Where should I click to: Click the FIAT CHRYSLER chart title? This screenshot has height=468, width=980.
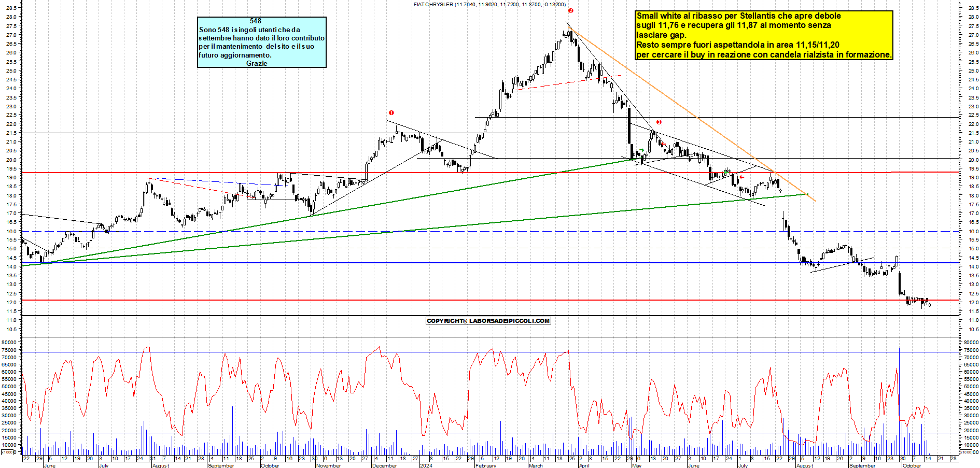point(489,4)
